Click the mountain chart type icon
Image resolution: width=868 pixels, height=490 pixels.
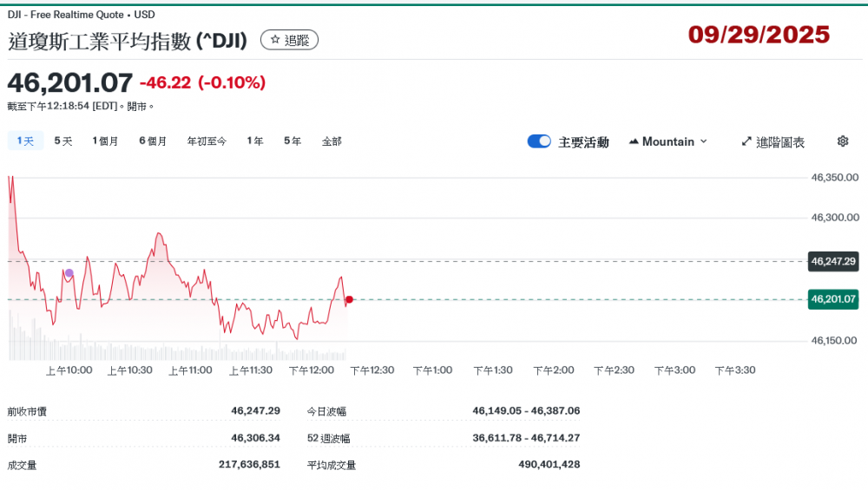(633, 141)
